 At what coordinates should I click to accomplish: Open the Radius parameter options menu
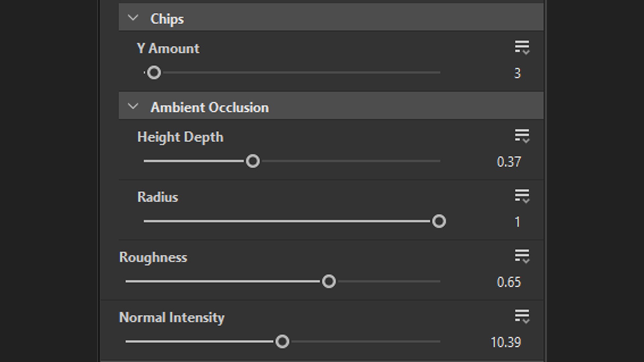point(522,196)
